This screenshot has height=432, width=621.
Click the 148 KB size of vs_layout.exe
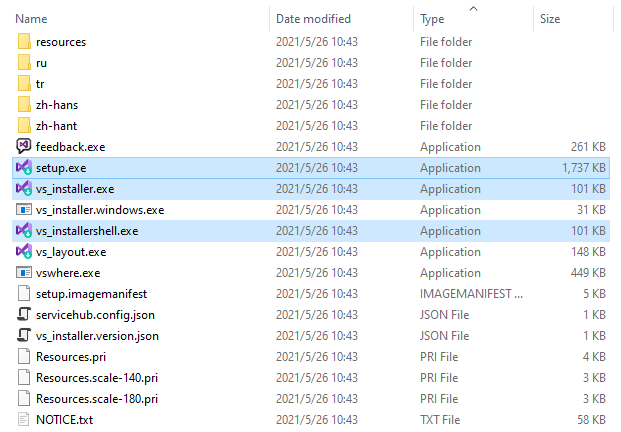click(x=588, y=251)
